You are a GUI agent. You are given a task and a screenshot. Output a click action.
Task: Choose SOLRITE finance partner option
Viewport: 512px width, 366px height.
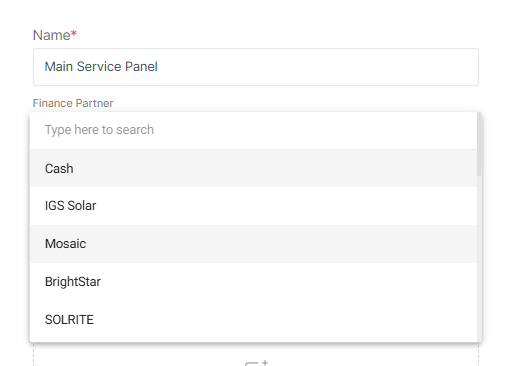[253, 320]
